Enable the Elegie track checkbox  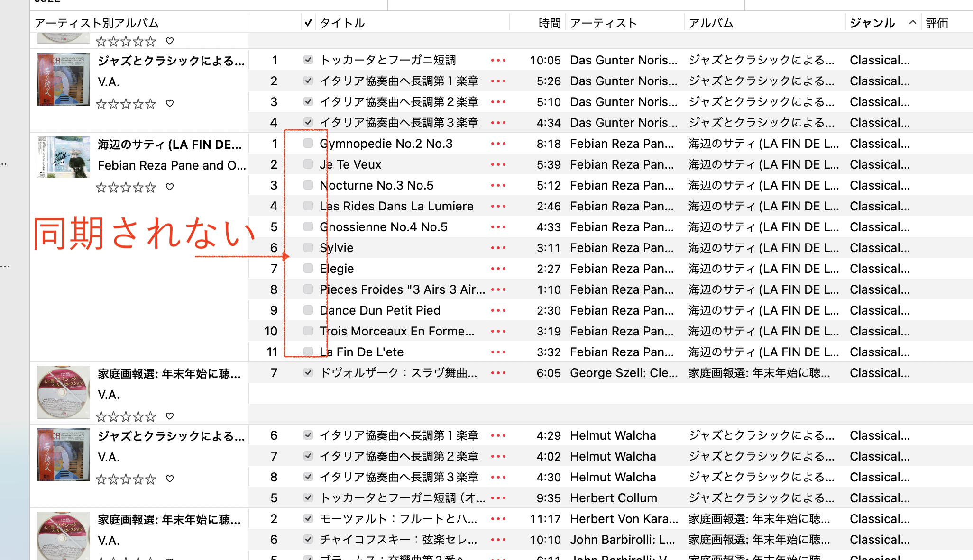308,268
